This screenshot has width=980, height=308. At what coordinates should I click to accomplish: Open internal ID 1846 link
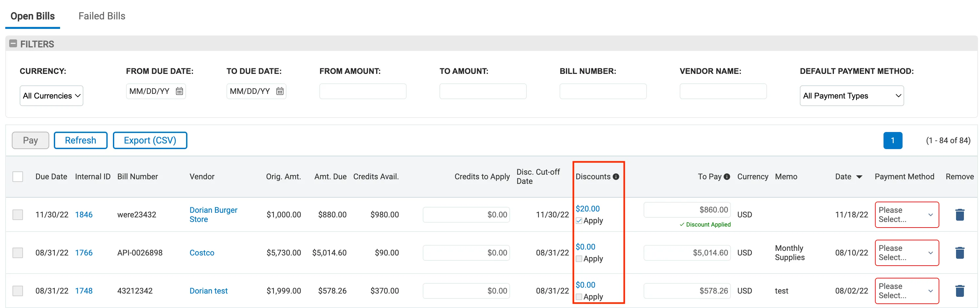(x=84, y=215)
